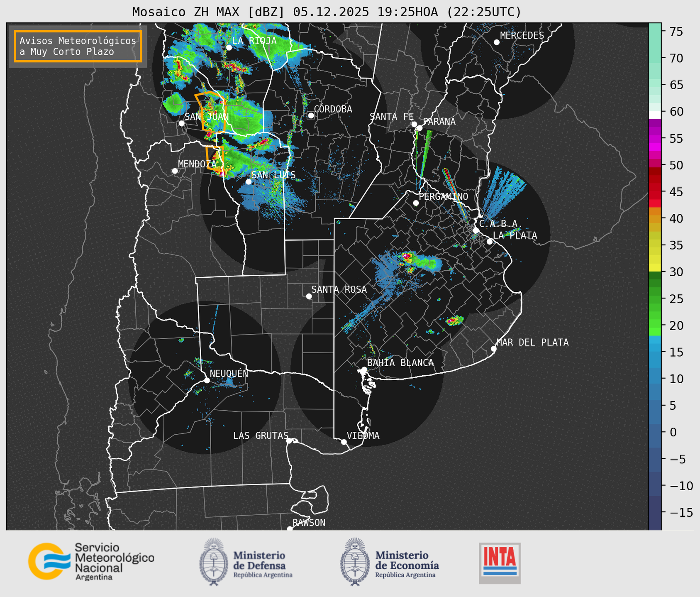Click the LA PLATA city marker dot
Screen dimensions: 700x597
click(x=490, y=242)
